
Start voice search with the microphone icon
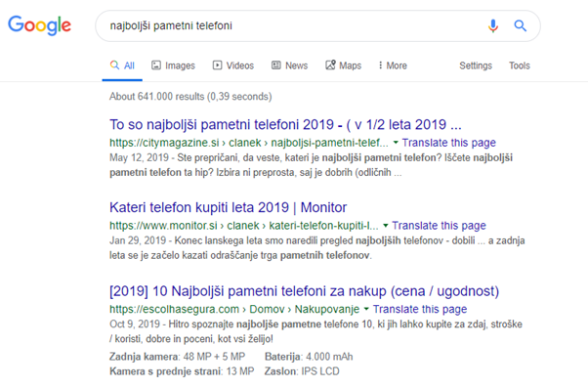[492, 25]
